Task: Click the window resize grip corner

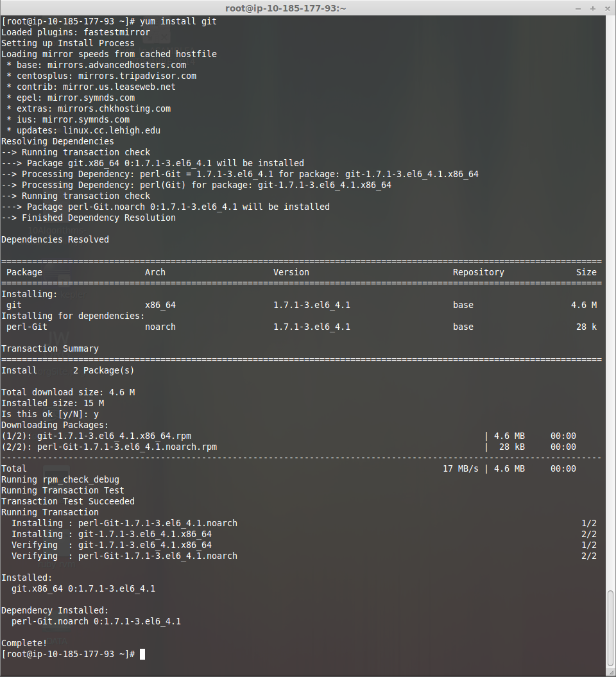Action: coord(611,673)
